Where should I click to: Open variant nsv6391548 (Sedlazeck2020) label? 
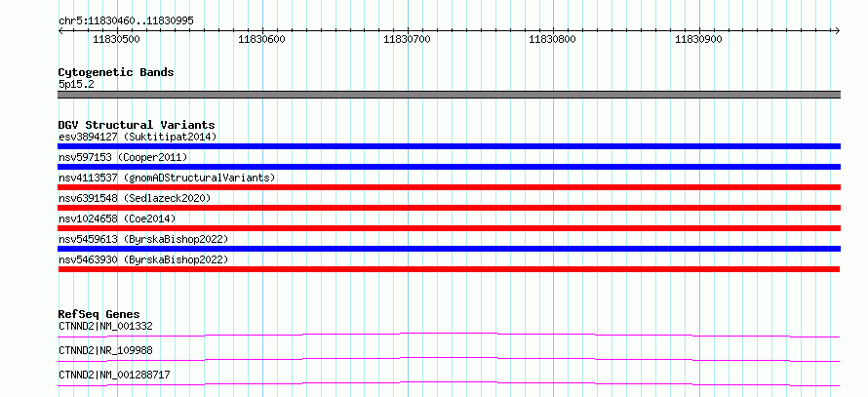click(x=135, y=198)
